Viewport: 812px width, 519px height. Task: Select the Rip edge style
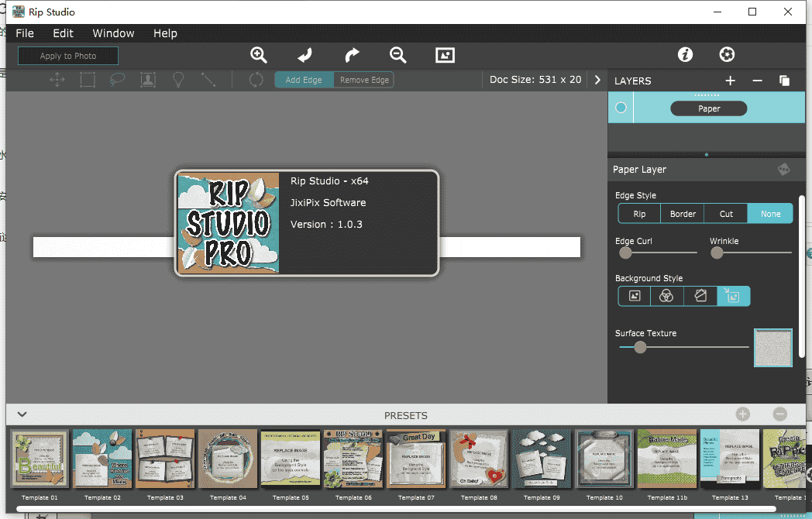click(639, 214)
